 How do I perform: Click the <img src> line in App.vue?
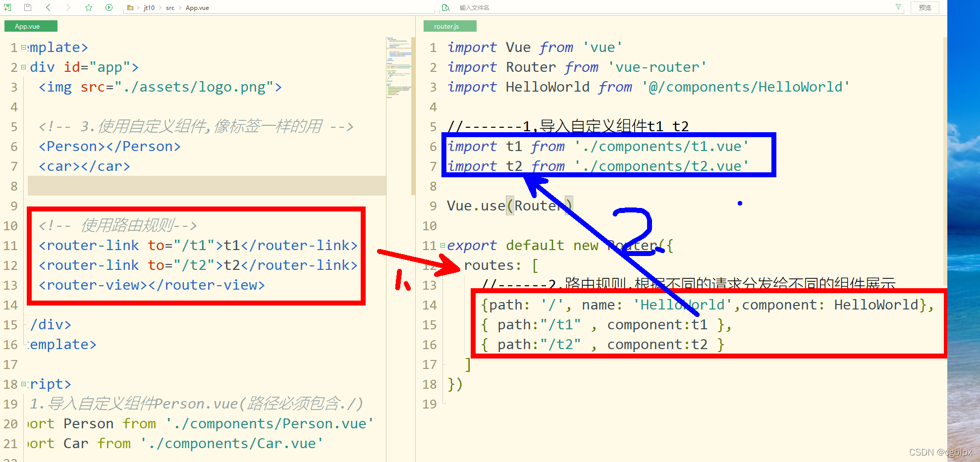tap(160, 87)
